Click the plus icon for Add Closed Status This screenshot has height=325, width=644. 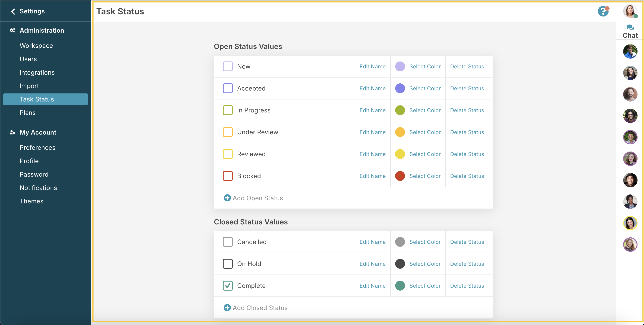(227, 308)
